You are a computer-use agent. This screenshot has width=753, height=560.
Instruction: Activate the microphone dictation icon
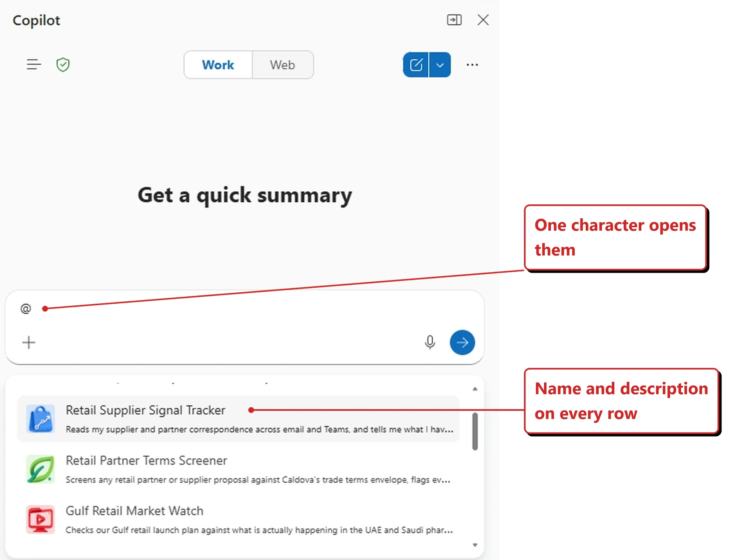[430, 342]
